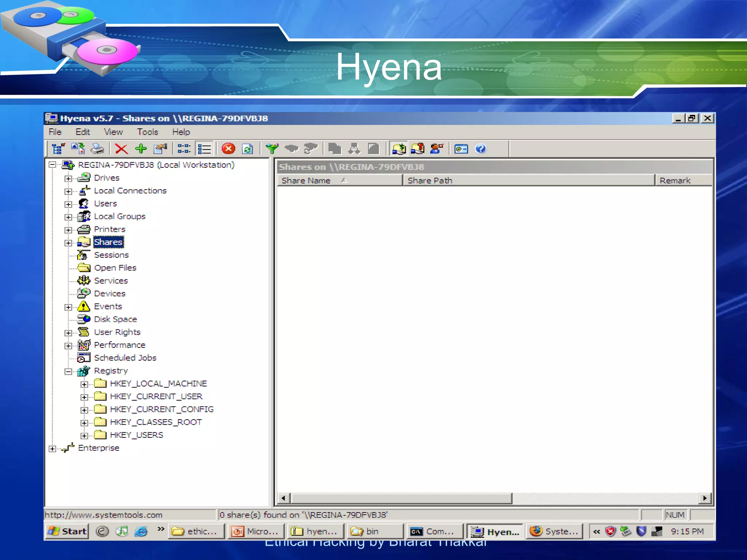Click the red circle stop icon
747x560 pixels.
coord(228,149)
